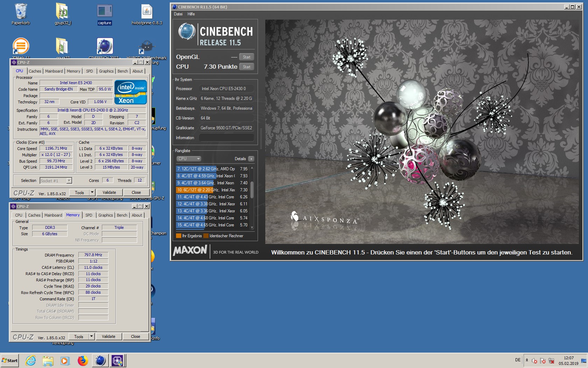
Task: Click Tools button in upper CPU-Z
Action: coord(79,193)
